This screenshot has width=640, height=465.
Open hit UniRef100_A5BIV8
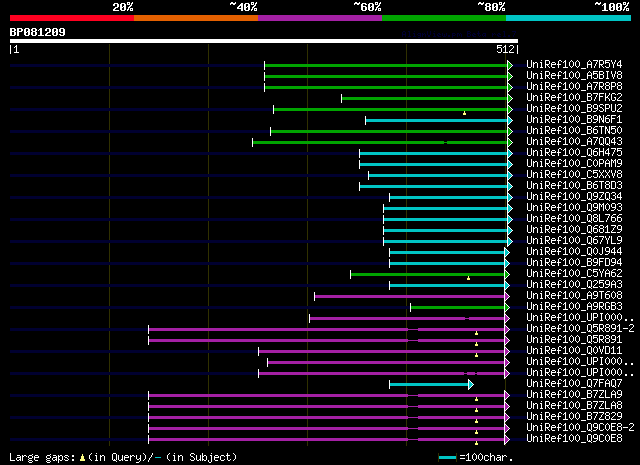pyautogui.click(x=574, y=76)
